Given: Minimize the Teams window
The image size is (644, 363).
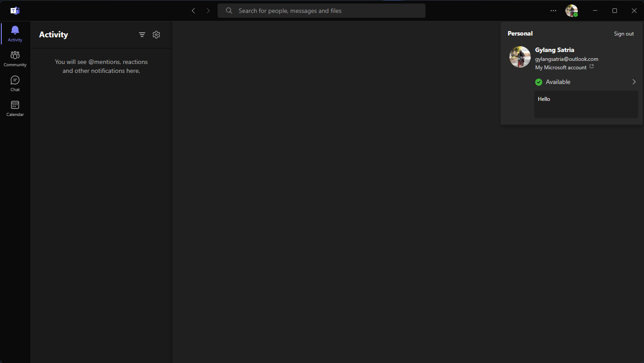Looking at the screenshot, I should coord(595,11).
